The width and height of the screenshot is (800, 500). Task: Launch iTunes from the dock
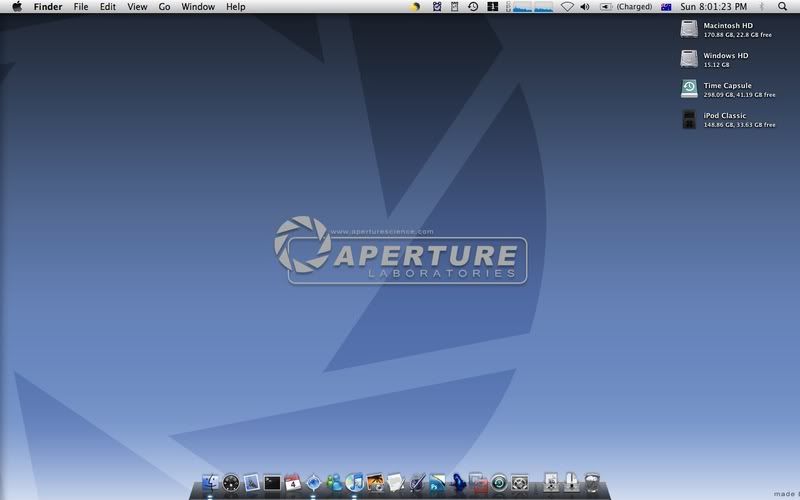click(355, 482)
